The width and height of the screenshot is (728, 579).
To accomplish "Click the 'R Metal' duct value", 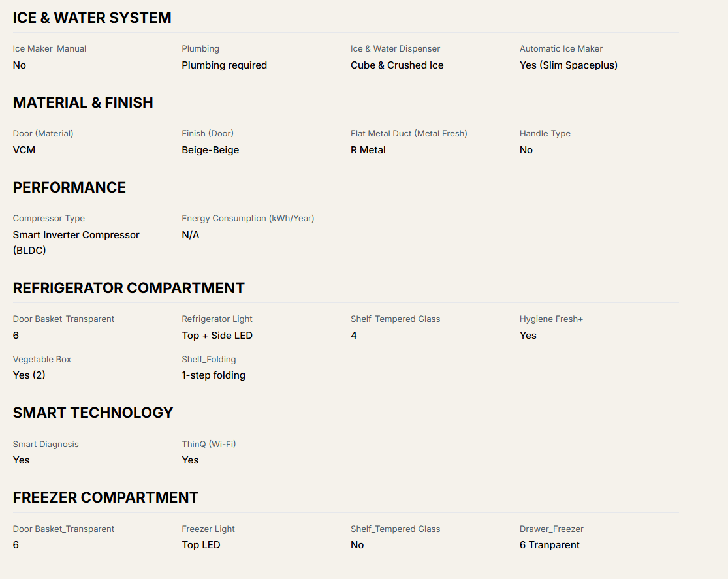I will (368, 150).
